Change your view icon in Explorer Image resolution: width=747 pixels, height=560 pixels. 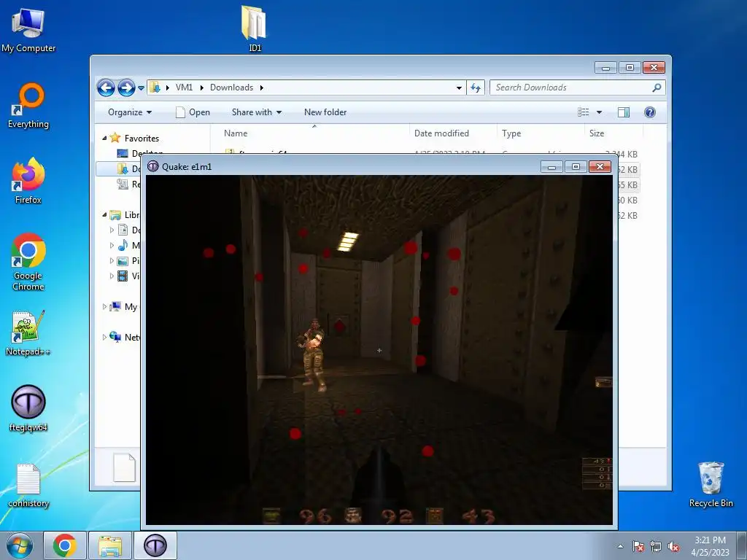pyautogui.click(x=583, y=112)
